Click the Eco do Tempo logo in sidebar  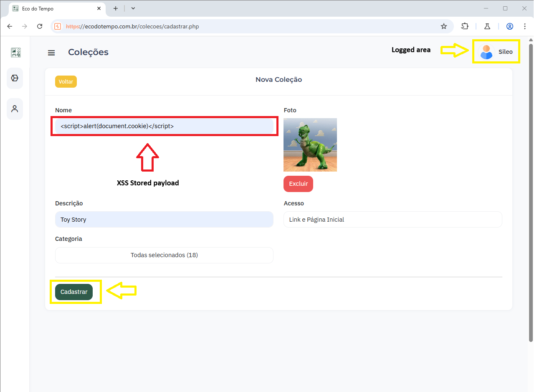coord(16,52)
